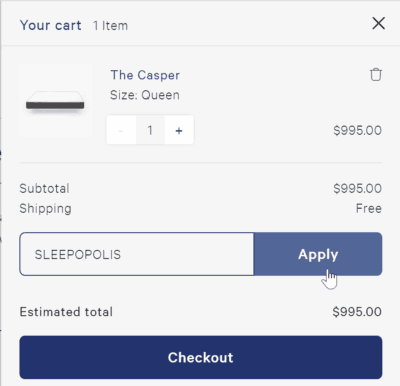The height and width of the screenshot is (386, 400).
Task: Open the mattress thumbnail image
Action: click(x=55, y=101)
